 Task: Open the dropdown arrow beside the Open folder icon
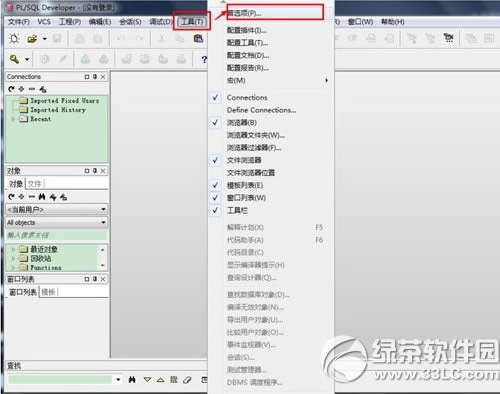point(45,39)
